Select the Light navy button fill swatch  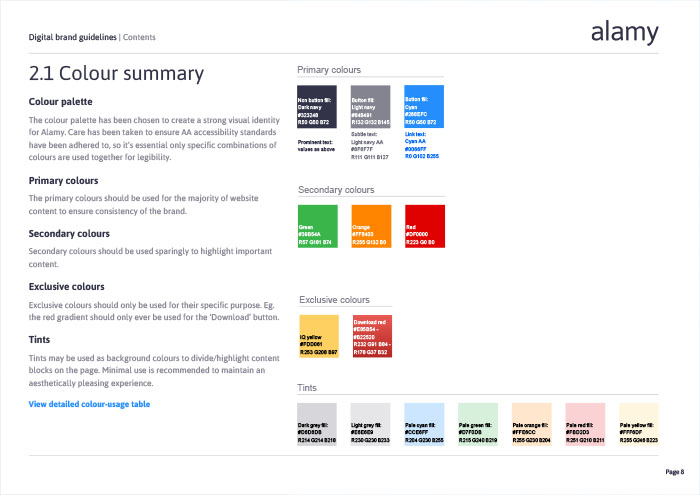371,107
